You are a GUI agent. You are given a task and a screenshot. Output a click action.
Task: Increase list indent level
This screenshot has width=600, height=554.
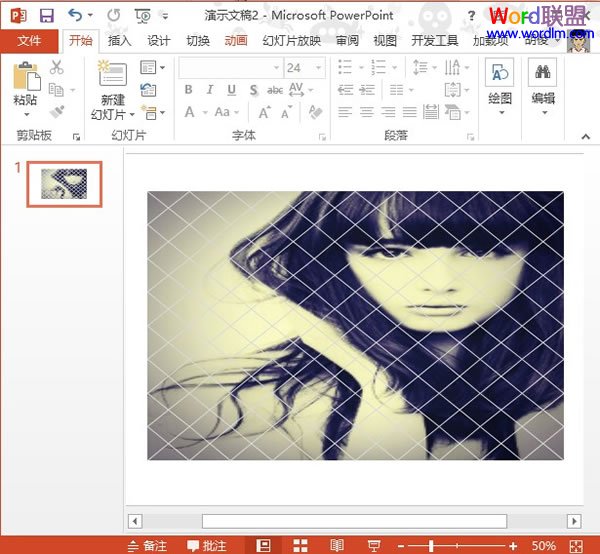tap(367, 90)
